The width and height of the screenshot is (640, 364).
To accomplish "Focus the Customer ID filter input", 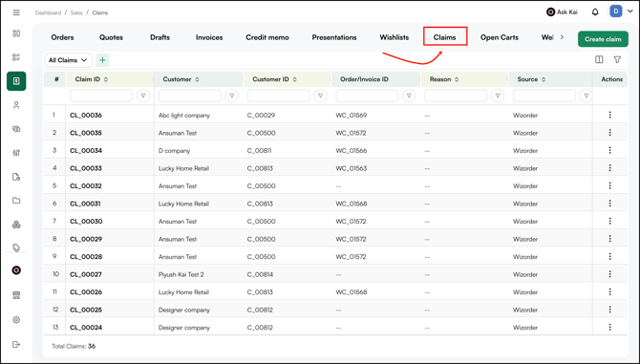I will pyautogui.click(x=278, y=96).
